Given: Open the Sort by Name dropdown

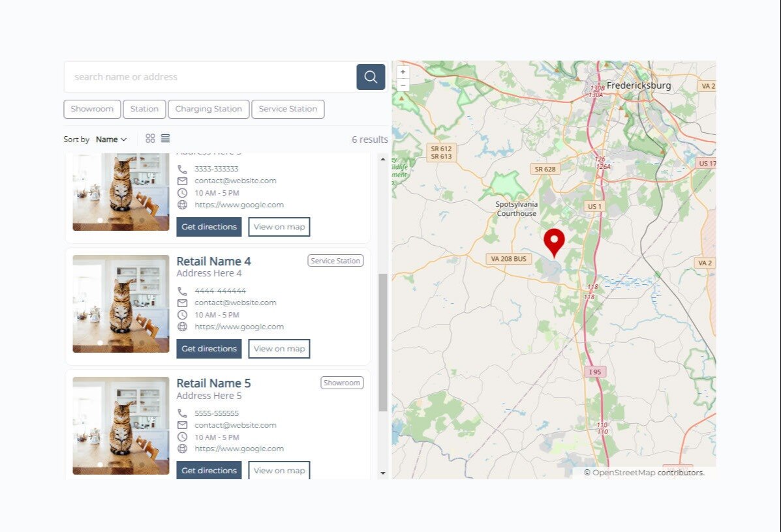Looking at the screenshot, I should point(111,140).
